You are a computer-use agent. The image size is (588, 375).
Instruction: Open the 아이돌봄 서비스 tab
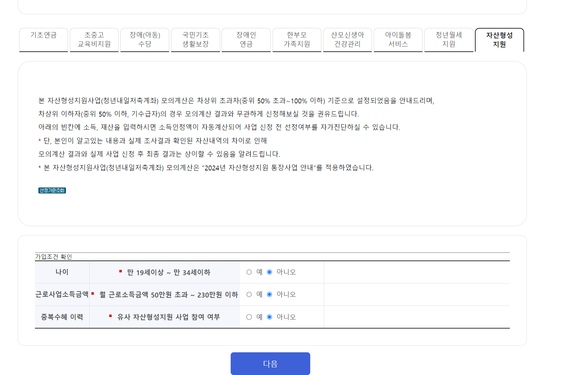click(x=398, y=39)
